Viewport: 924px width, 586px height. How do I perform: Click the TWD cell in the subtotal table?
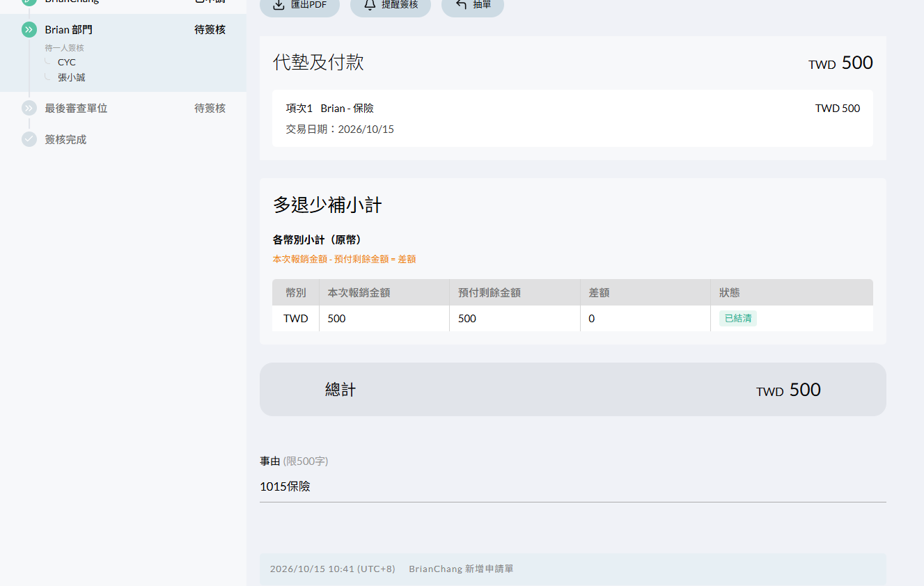(x=295, y=319)
